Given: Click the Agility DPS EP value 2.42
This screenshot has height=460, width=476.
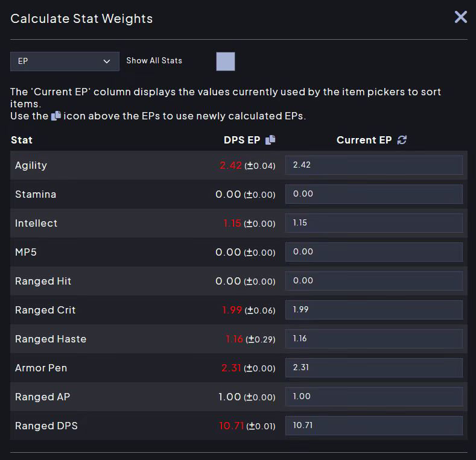Looking at the screenshot, I should 230,165.
